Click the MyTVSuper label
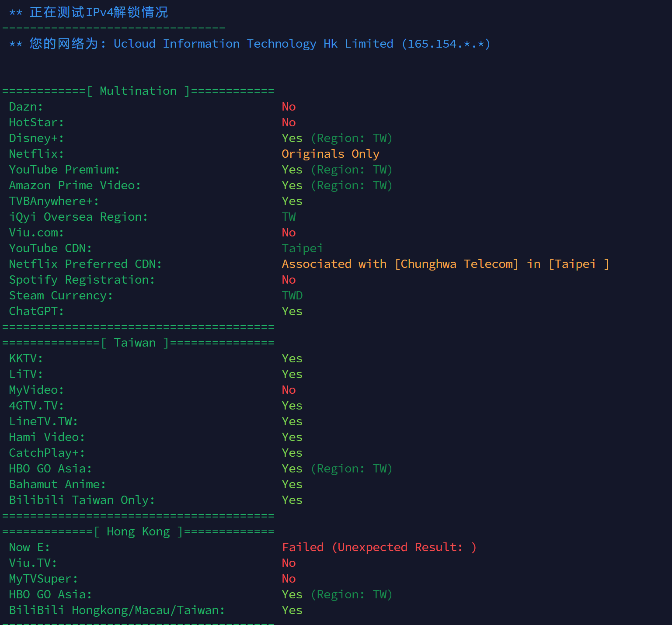This screenshot has width=672, height=625. point(43,579)
